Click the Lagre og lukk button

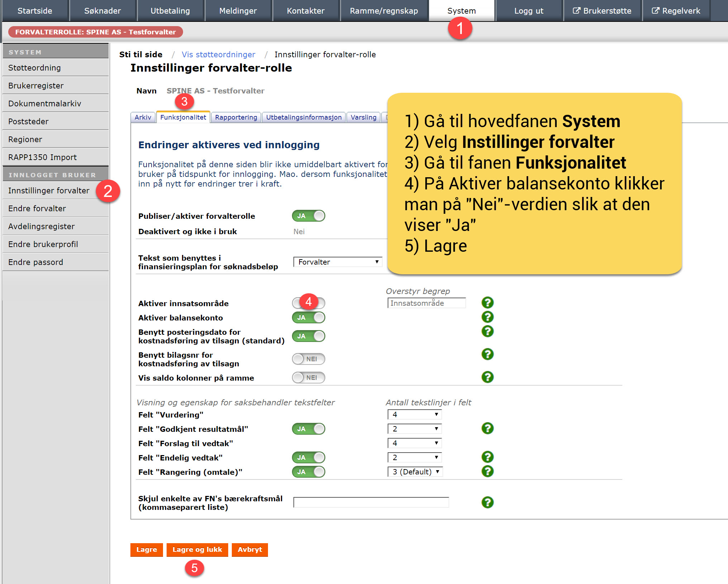pos(197,550)
